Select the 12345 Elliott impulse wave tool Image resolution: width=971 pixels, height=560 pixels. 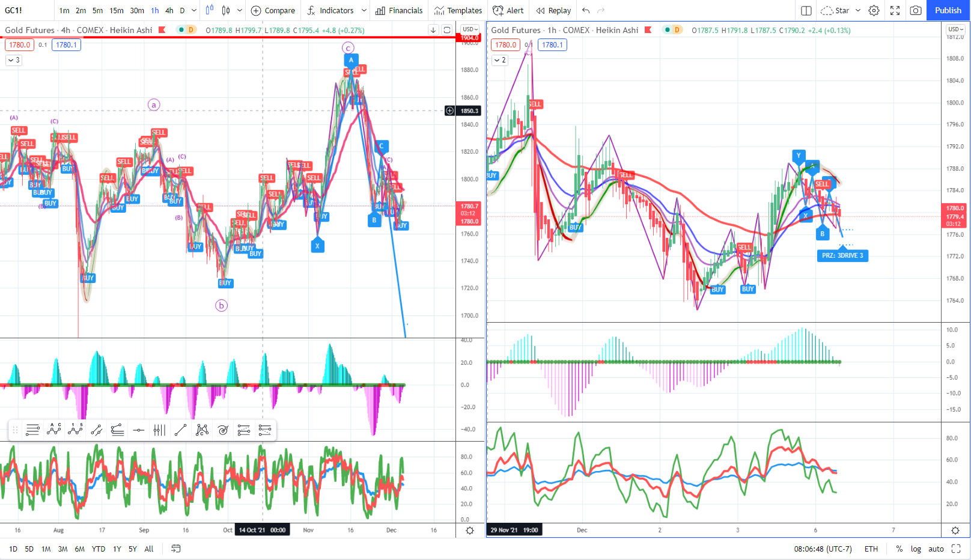click(75, 430)
